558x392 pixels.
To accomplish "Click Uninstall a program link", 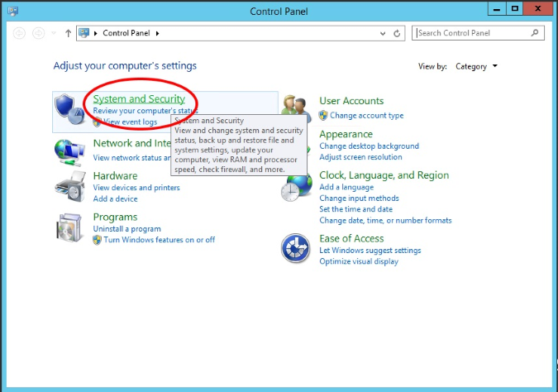I will [x=126, y=228].
